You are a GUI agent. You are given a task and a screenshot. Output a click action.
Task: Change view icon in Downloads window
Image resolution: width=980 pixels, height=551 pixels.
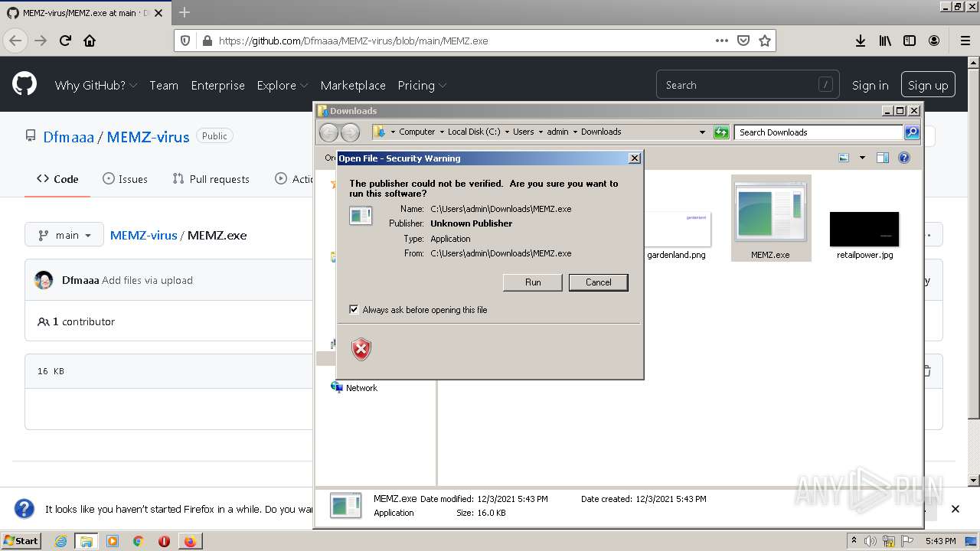[844, 158]
